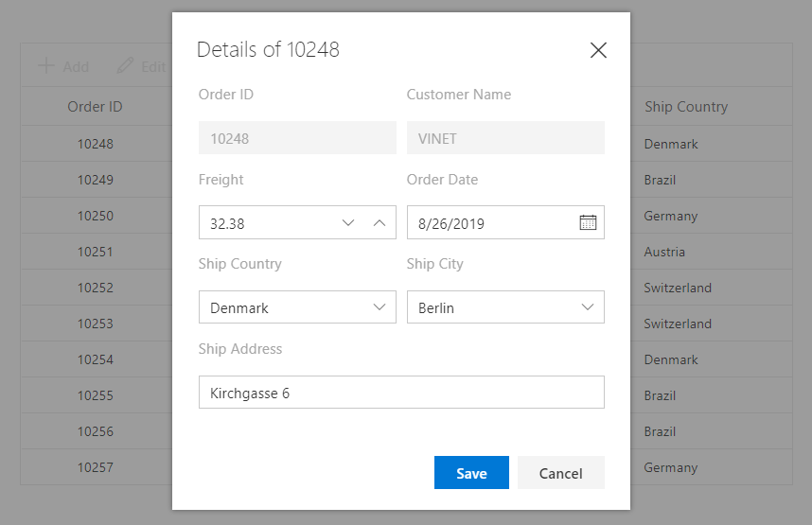The height and width of the screenshot is (525, 812).
Task: Click the Cancel button
Action: tap(561, 473)
